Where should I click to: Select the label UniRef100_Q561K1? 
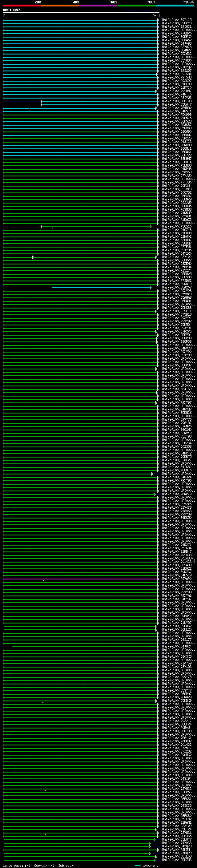(x=176, y=737)
